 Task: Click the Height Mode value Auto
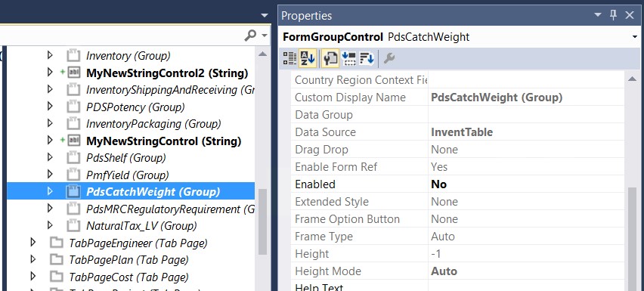444,271
